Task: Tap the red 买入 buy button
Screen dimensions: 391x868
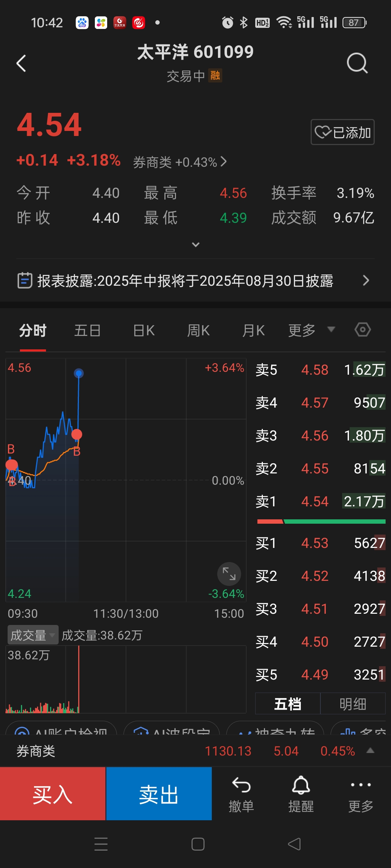Action: tap(53, 793)
